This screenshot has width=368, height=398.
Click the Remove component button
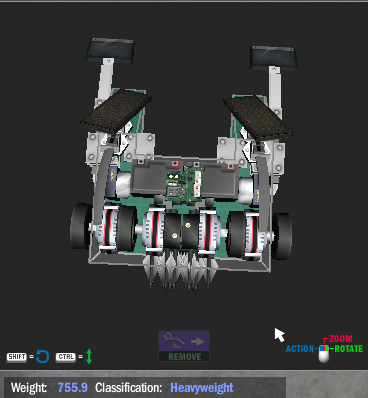184,346
